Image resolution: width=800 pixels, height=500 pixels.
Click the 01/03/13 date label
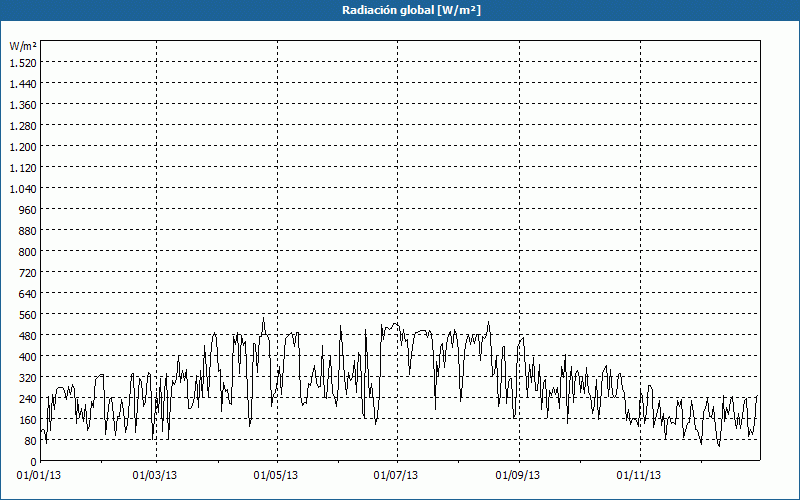click(x=155, y=476)
